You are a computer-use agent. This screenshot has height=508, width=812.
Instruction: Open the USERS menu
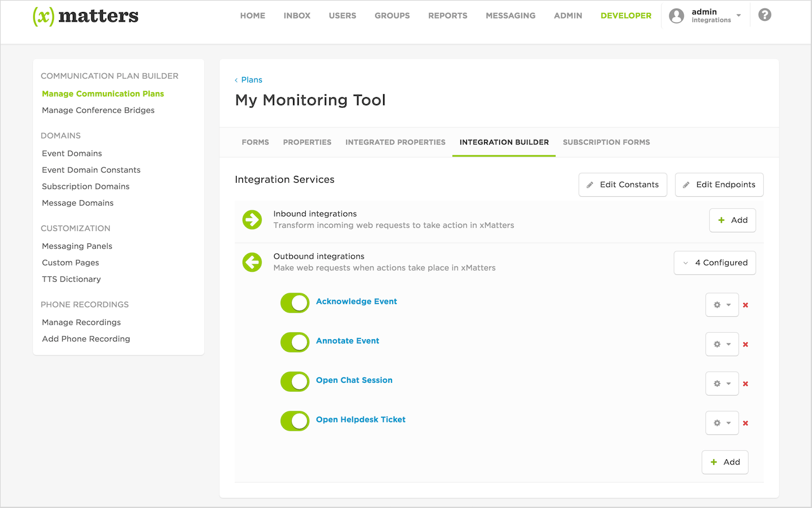(x=343, y=15)
